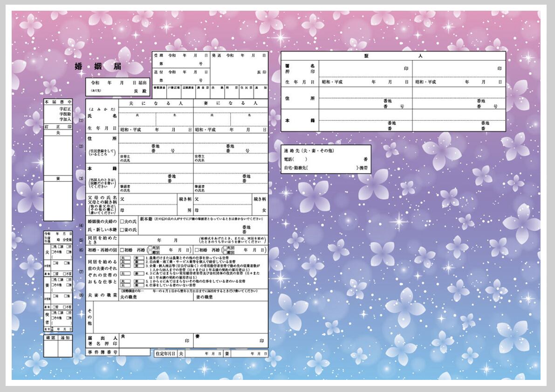555x392 pixels.
Task: Check 初婚 in the wife's column
Action: (197, 250)
